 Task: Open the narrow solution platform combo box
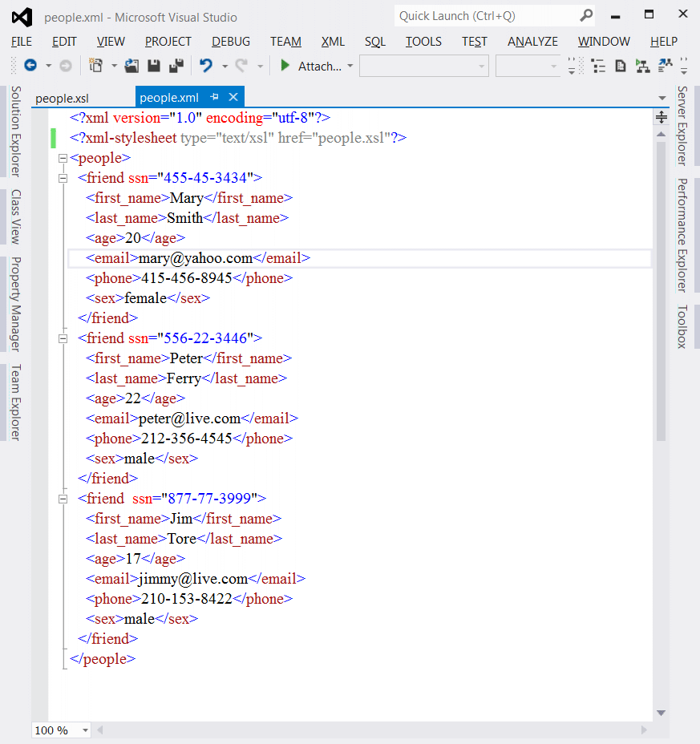click(528, 66)
